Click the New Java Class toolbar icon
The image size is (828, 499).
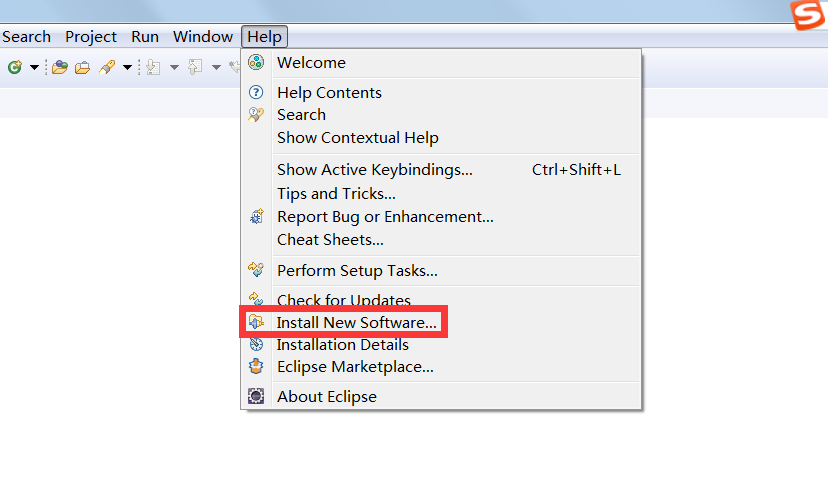point(15,67)
